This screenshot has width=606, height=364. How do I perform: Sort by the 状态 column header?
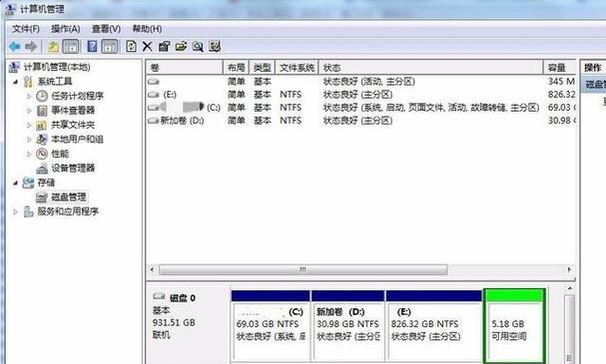coord(430,68)
